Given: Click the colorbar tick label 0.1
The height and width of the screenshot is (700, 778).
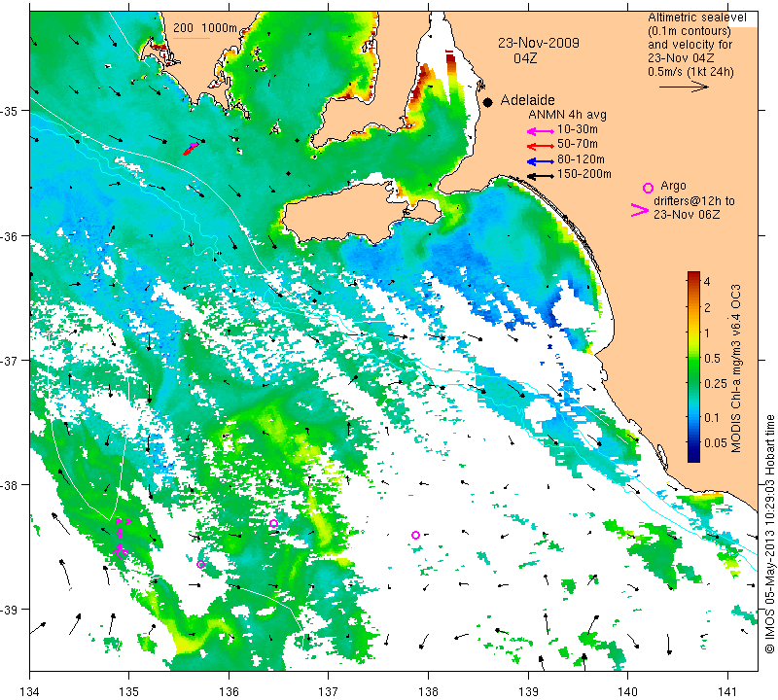Looking at the screenshot, I should pos(712,417).
